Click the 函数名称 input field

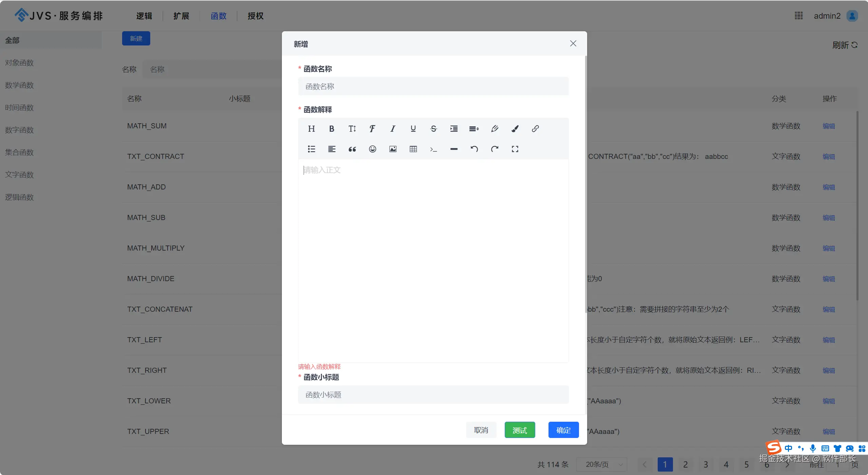(433, 87)
